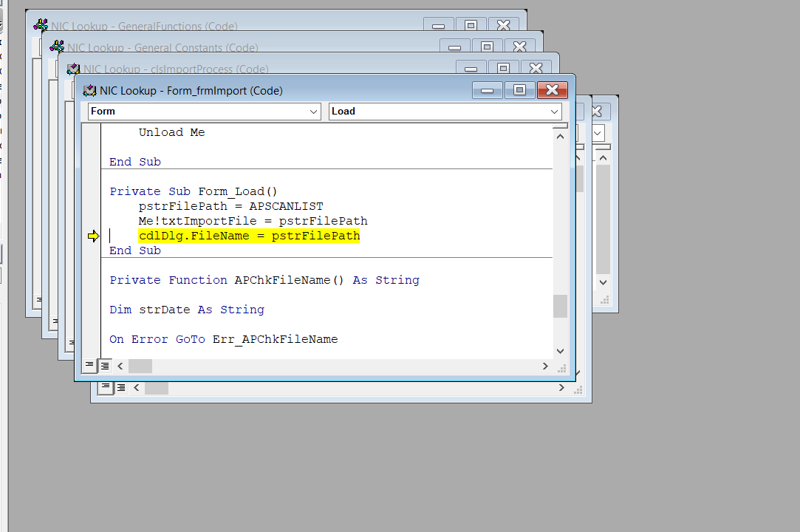The height and width of the screenshot is (532, 800).
Task: Click 'Private Function APChkFileName() As String' line
Action: (x=264, y=280)
